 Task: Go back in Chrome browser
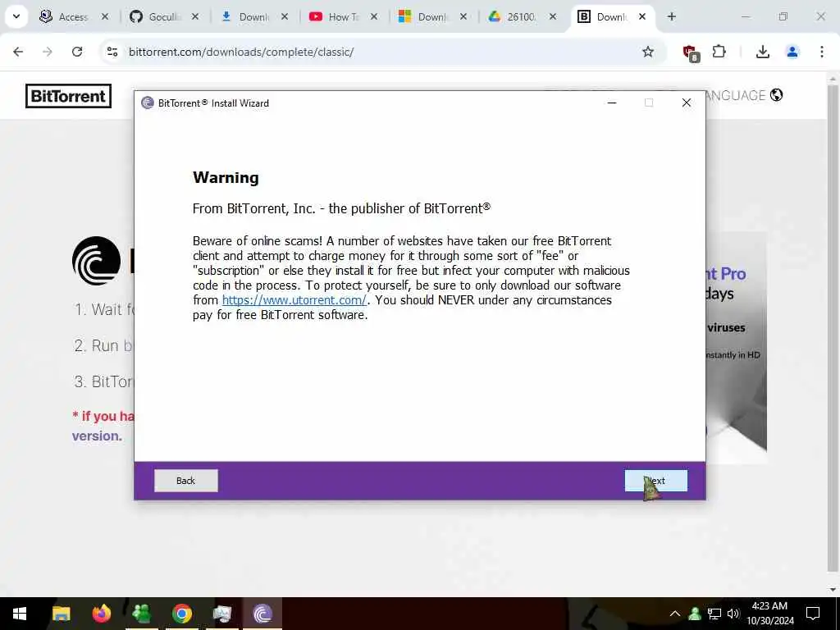(x=18, y=52)
